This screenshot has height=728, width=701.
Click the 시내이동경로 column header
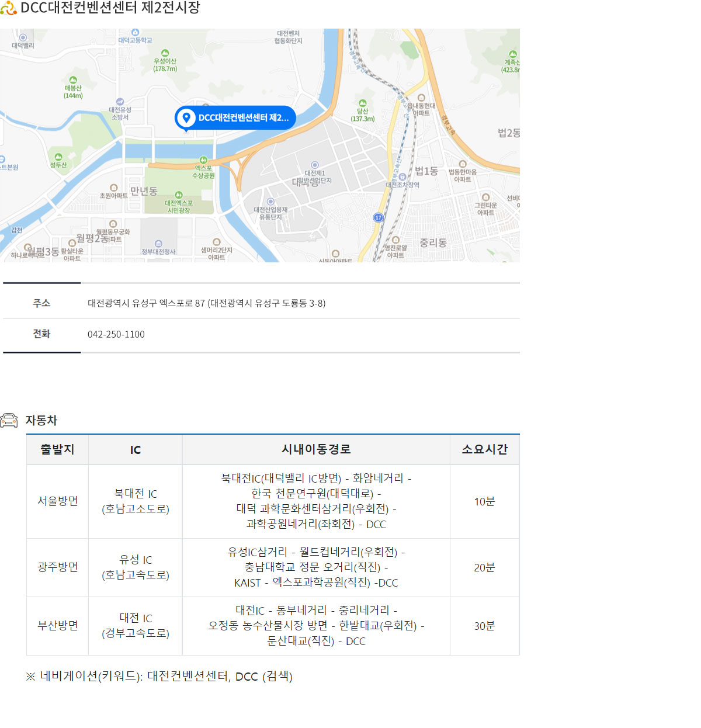[x=316, y=449]
